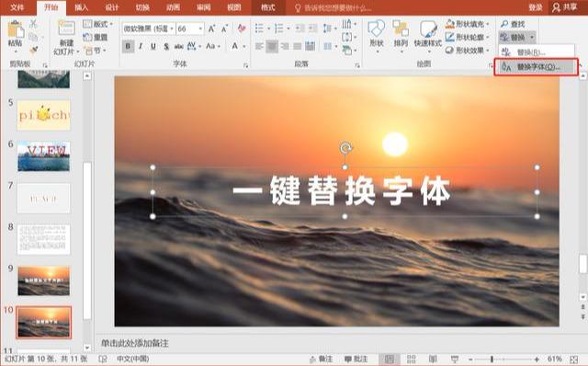
Task: Click the spell check icon in status bar
Action: click(x=102, y=359)
